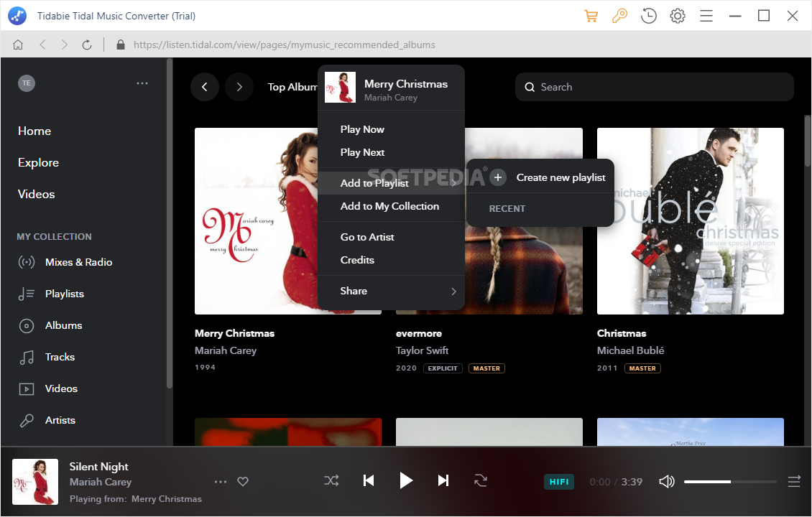Adjust the volume slider

(730, 482)
